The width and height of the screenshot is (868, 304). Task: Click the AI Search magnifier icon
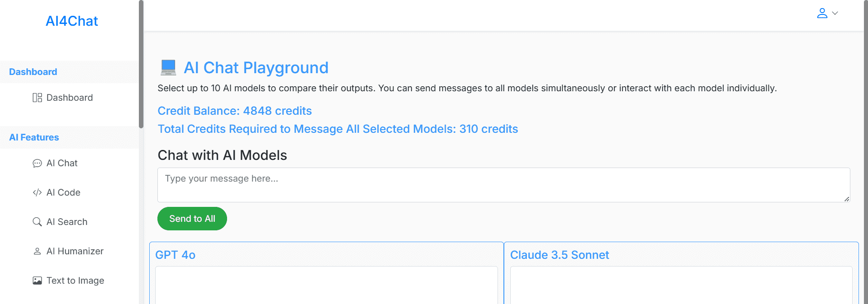point(37,222)
